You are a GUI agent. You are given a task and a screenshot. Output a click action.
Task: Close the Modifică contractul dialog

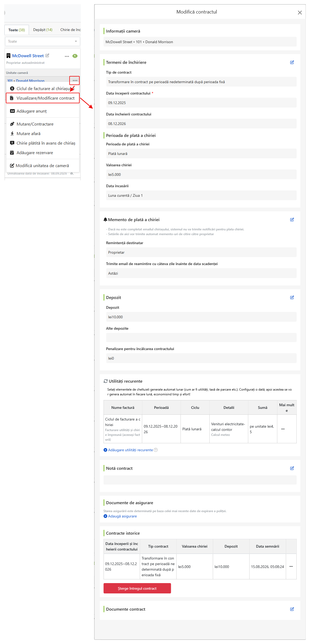point(300,12)
